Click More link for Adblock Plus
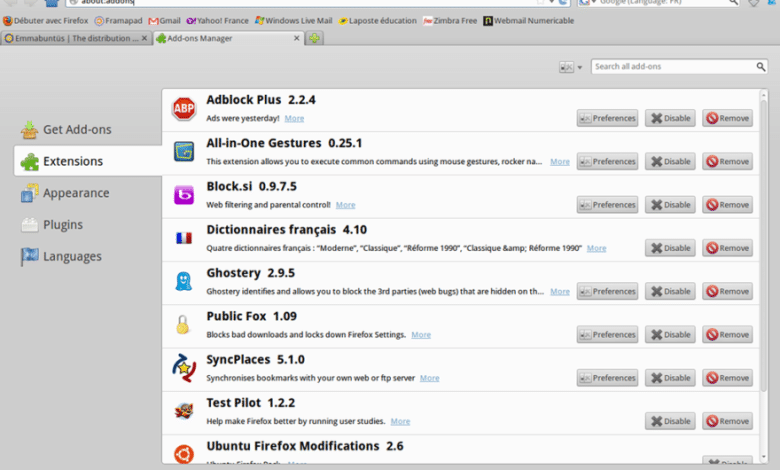The image size is (780, 470). point(294,118)
